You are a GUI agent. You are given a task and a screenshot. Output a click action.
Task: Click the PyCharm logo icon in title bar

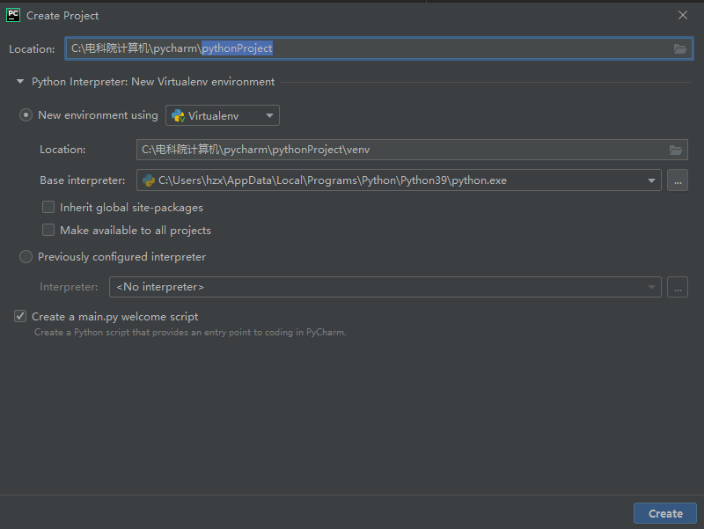[13, 15]
